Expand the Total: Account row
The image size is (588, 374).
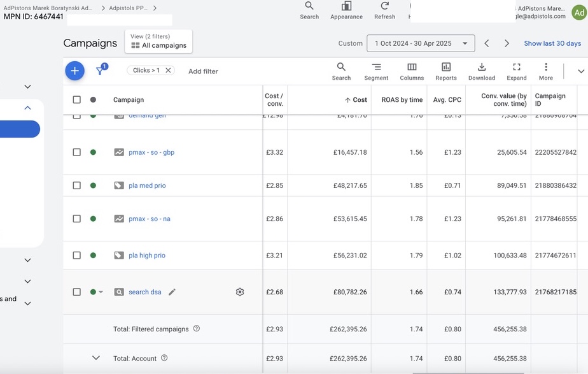96,358
